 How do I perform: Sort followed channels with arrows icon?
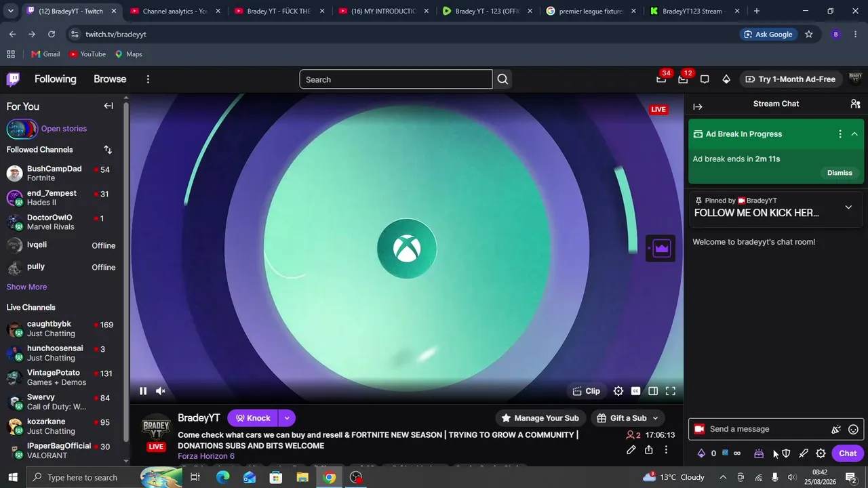tap(108, 150)
